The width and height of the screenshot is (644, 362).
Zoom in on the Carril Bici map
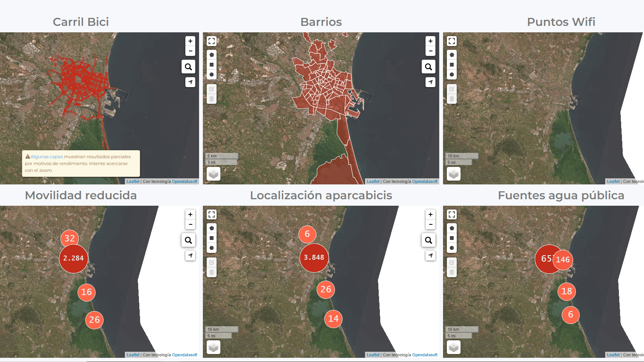[190, 41]
